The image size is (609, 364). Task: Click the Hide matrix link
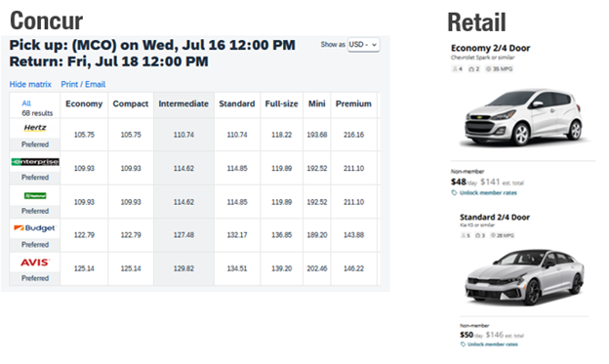pyautogui.click(x=30, y=84)
